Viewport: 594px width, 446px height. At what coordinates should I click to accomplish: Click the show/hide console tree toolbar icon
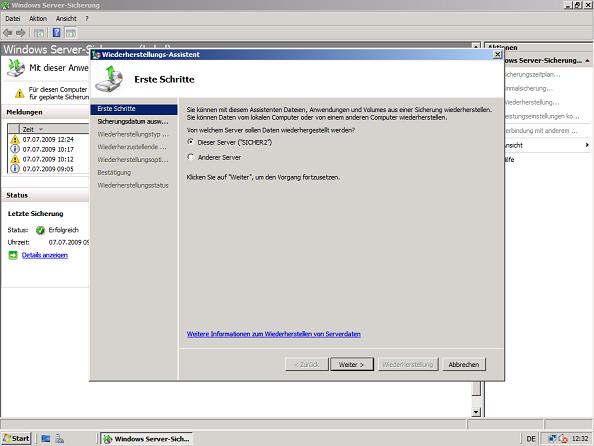[39, 33]
